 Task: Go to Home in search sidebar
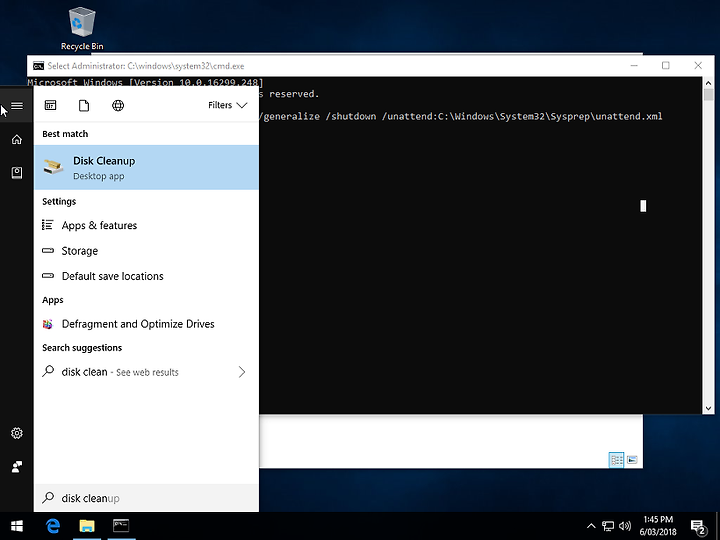click(x=17, y=139)
